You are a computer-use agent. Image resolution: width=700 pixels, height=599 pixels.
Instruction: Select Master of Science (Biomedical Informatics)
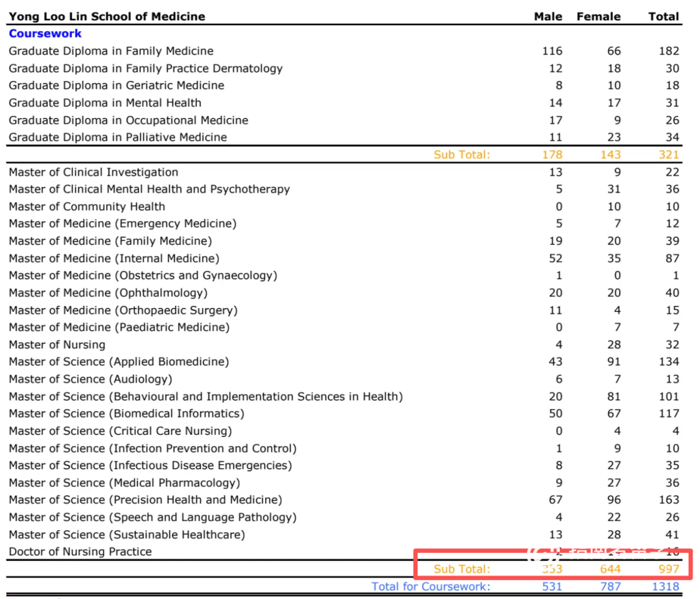click(126, 414)
